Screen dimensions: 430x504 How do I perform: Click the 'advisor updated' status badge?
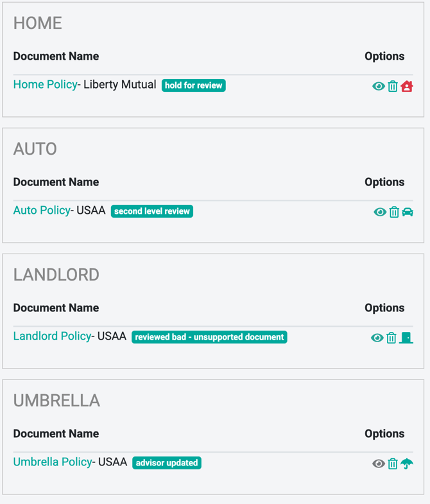167,463
